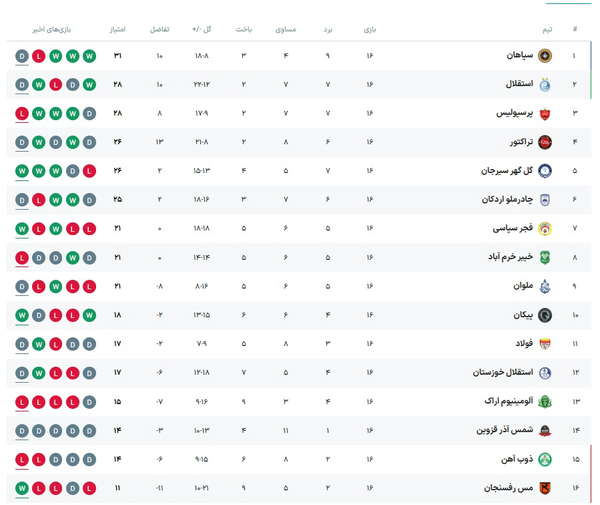600x505 pixels.
Task: Click the Mes Rafsanjan orange logo
Action: (545, 488)
